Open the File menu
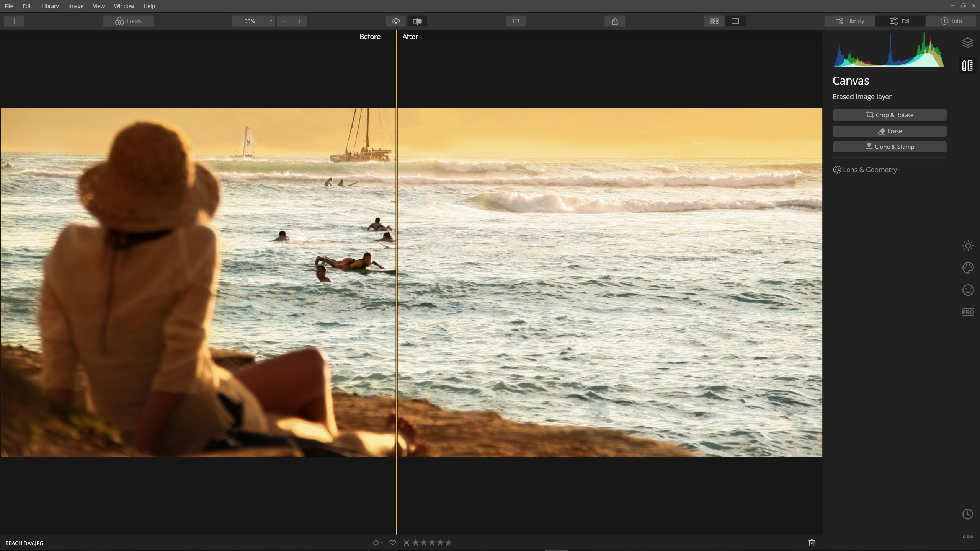This screenshot has width=980, height=551. (x=9, y=6)
